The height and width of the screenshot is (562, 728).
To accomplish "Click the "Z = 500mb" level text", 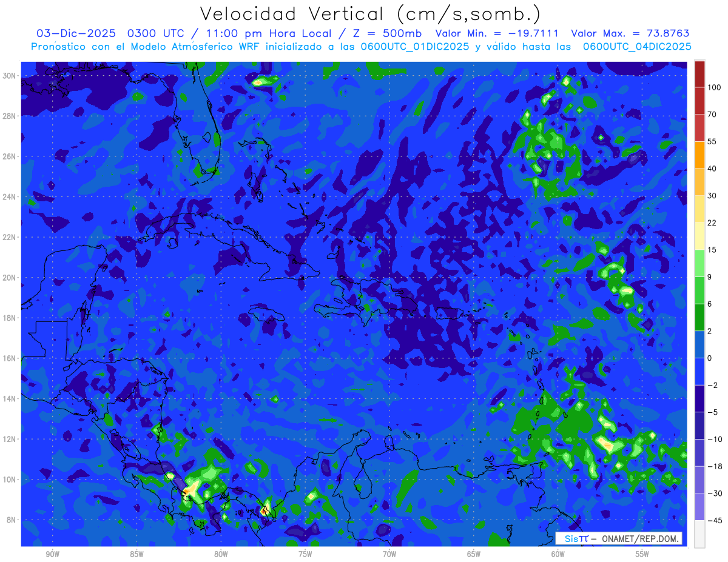I will click(387, 33).
